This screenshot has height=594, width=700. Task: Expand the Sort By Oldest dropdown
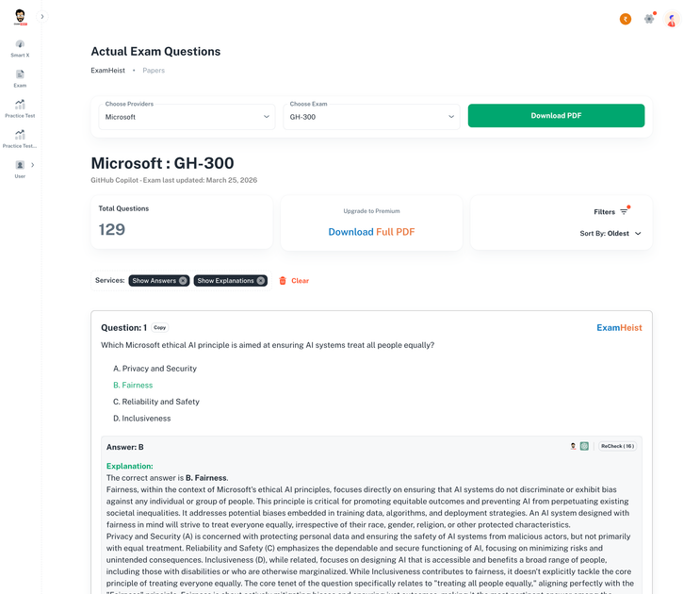coord(610,234)
